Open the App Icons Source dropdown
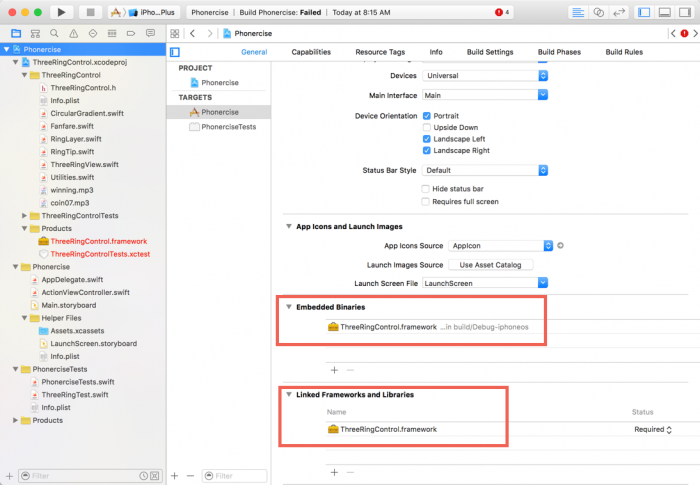The height and width of the screenshot is (485, 700). click(x=500, y=246)
